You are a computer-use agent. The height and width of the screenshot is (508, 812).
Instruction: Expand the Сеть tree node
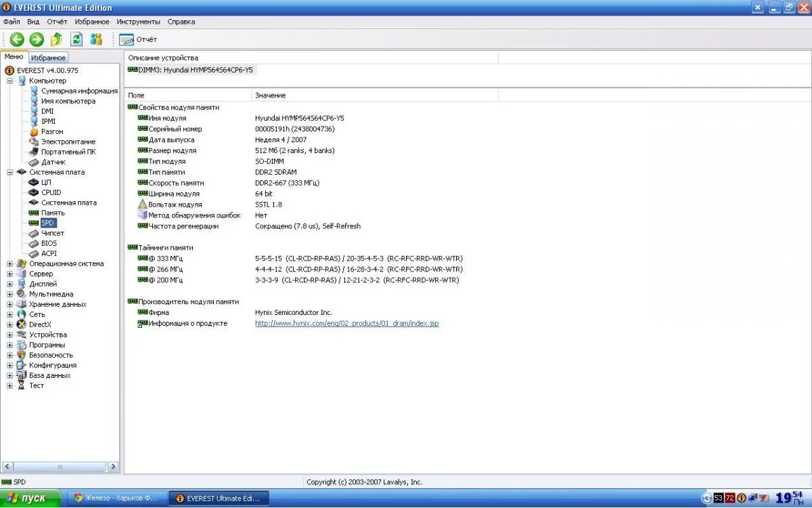[10, 314]
